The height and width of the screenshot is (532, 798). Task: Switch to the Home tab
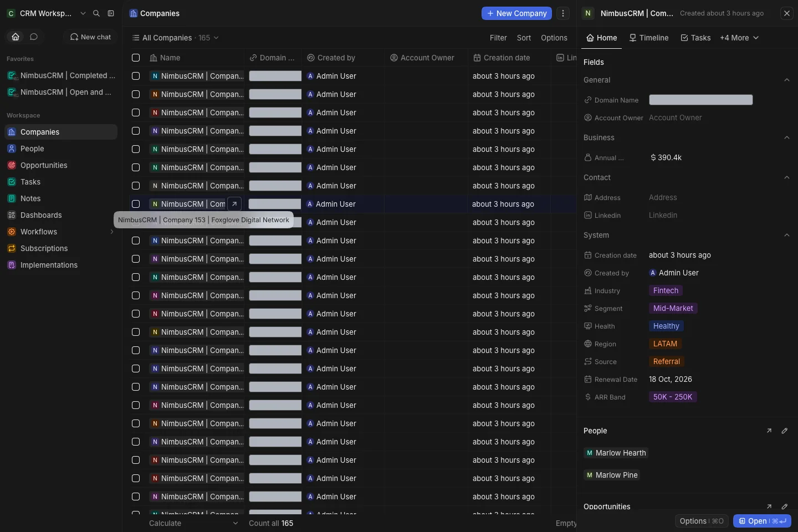click(x=602, y=38)
